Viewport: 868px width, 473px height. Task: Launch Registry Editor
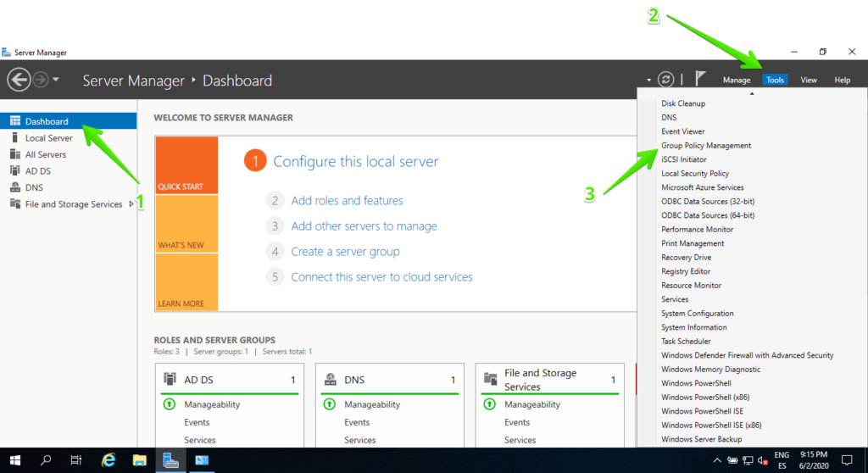685,271
